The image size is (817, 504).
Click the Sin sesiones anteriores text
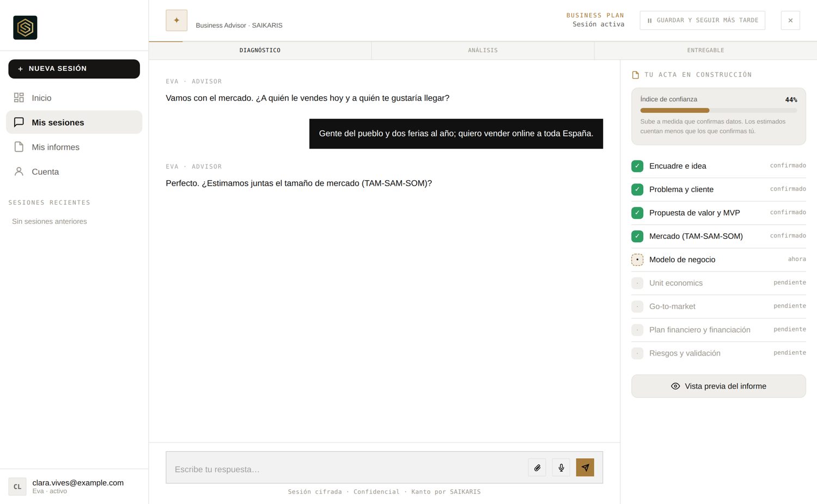(50, 222)
